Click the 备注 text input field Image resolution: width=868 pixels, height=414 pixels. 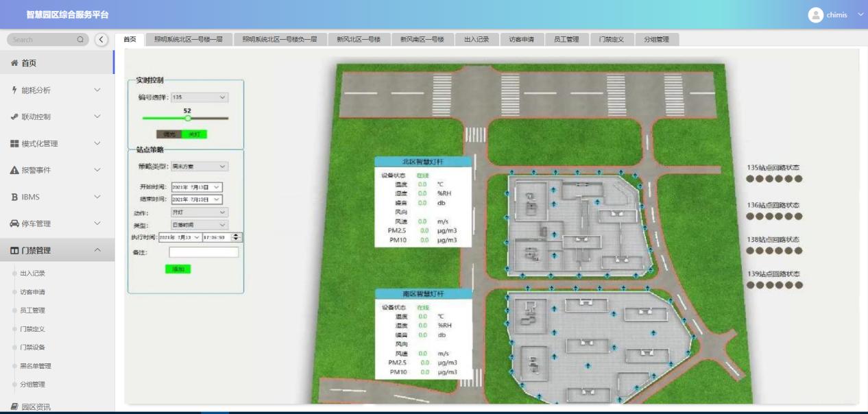204,252
